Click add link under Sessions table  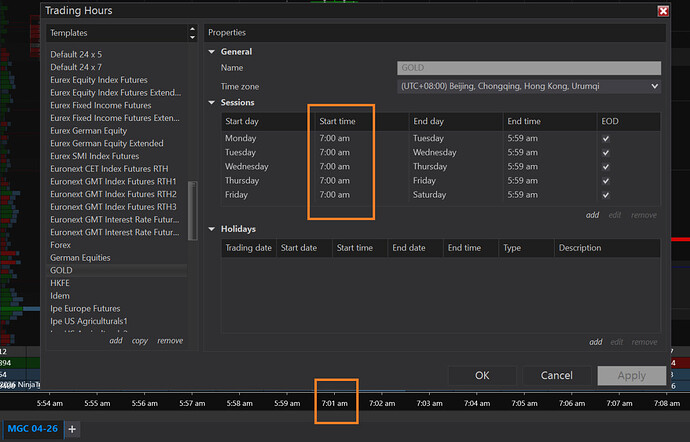point(593,215)
